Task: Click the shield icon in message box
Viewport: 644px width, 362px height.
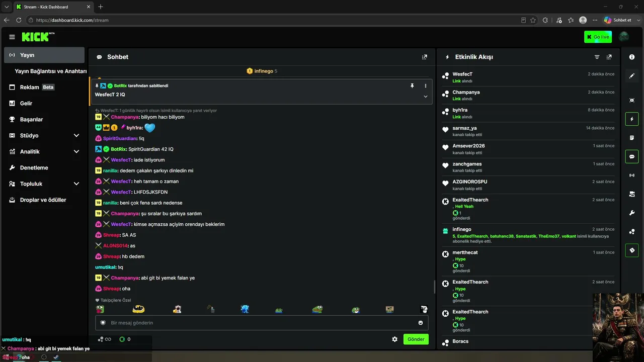Action: pos(103,323)
